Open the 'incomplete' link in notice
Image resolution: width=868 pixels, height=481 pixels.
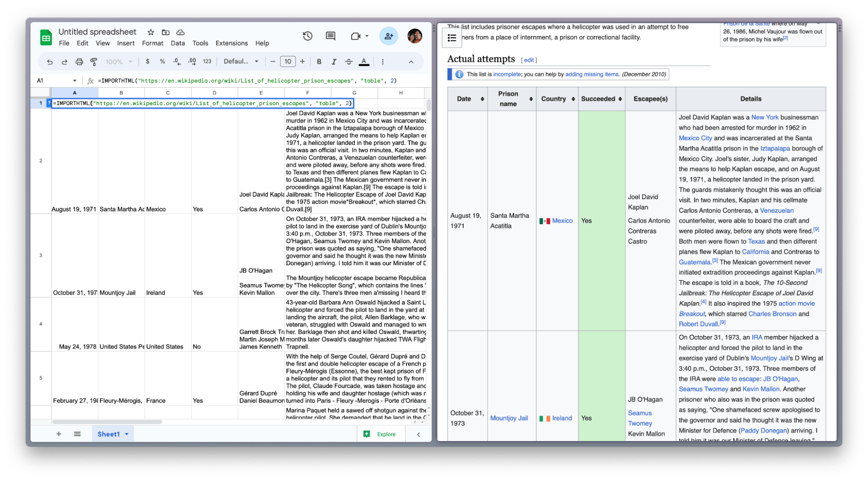tap(507, 74)
